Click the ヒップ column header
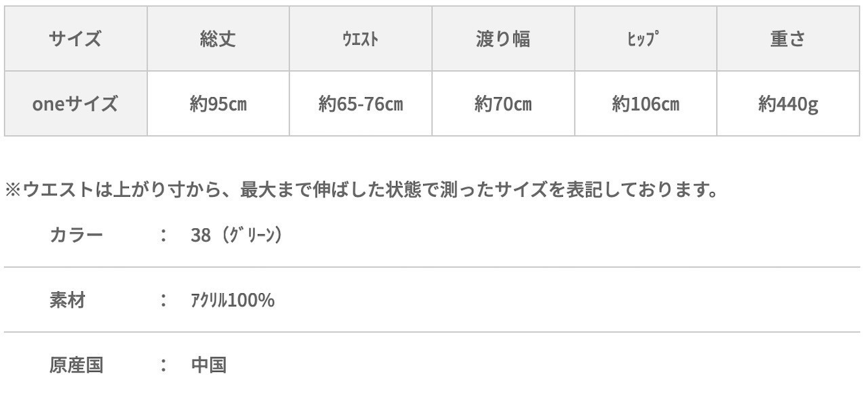Image resolution: width=868 pixels, height=408 pixels. point(645,39)
